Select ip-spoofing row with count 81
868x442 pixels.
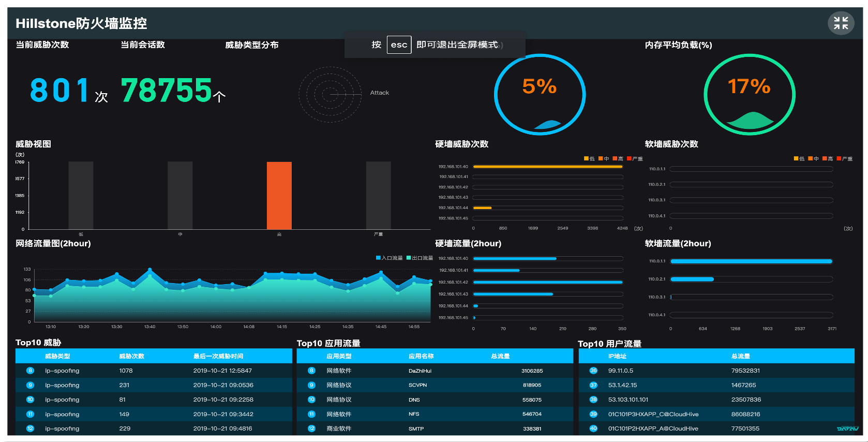pyautogui.click(x=154, y=400)
